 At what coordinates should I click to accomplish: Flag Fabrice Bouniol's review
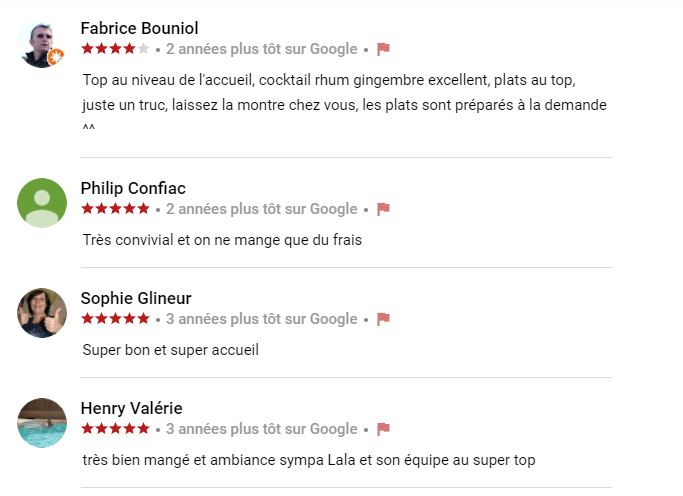pyautogui.click(x=383, y=48)
